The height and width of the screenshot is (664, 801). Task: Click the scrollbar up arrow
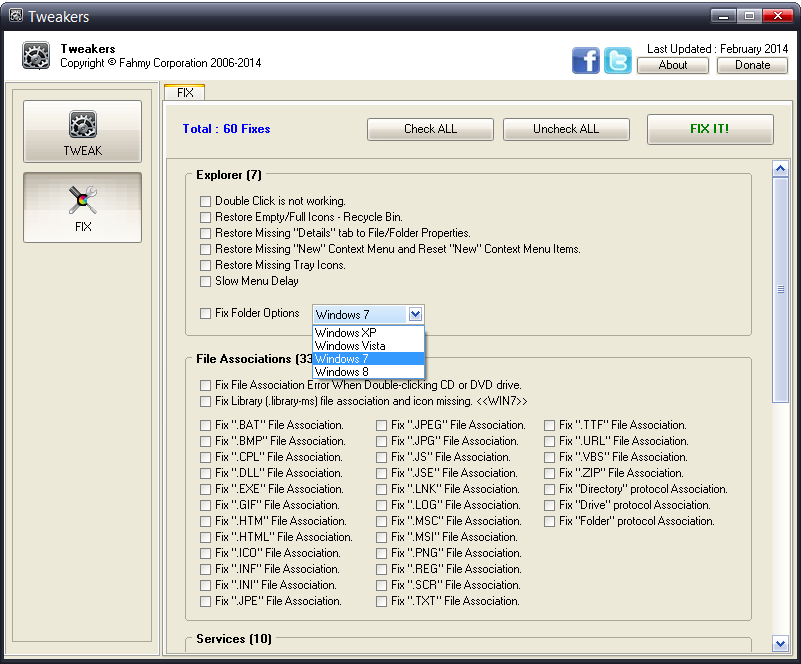[780, 169]
